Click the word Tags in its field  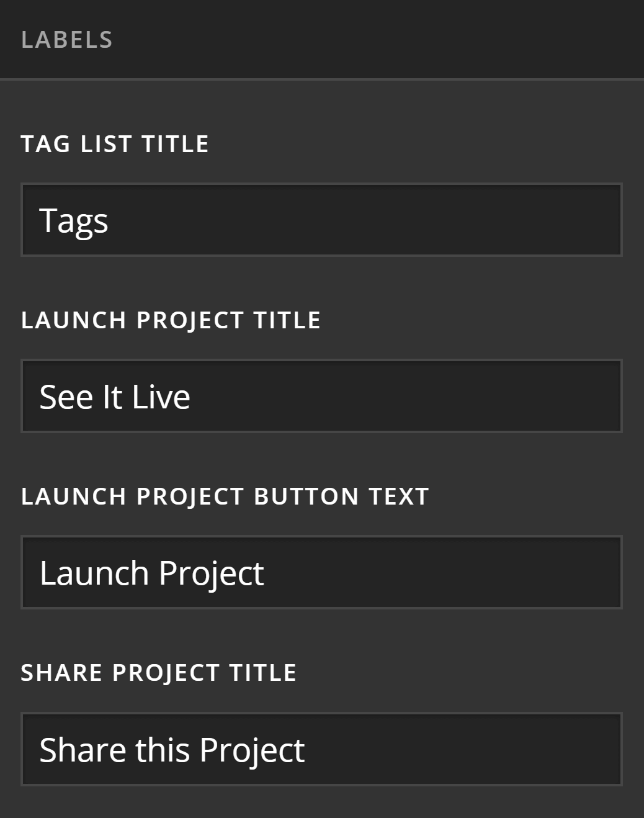click(x=75, y=219)
